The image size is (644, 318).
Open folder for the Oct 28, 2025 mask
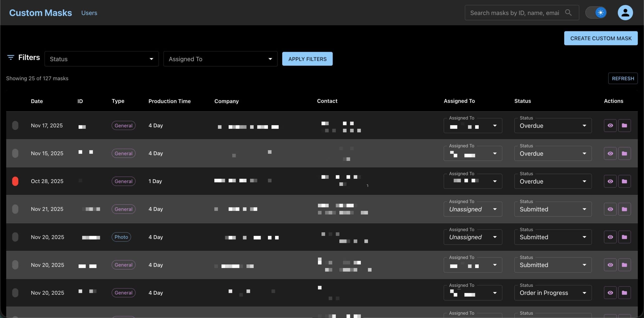point(624,181)
